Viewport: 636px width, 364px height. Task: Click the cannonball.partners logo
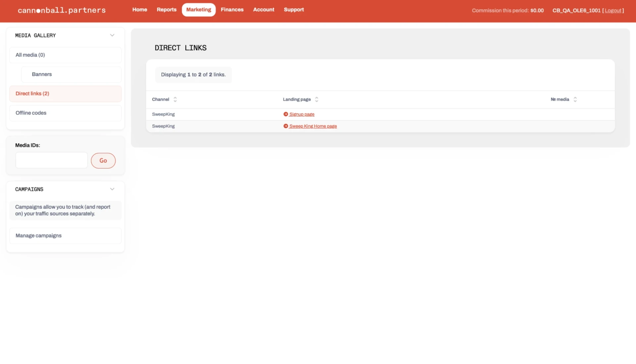62,10
